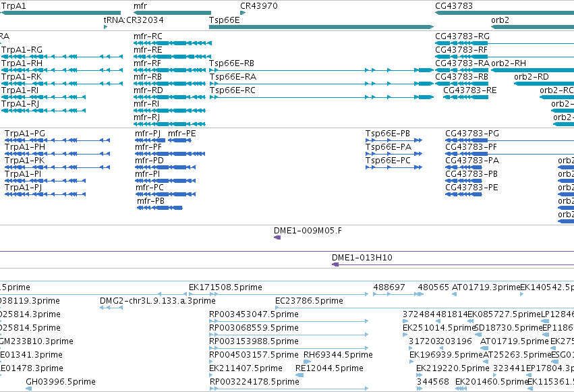
Task: Click the mfr-RB transcript label
Action: pos(148,76)
